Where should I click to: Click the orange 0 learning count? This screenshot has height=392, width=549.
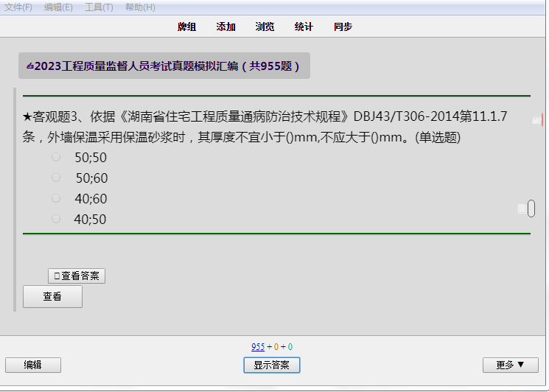coord(276,347)
